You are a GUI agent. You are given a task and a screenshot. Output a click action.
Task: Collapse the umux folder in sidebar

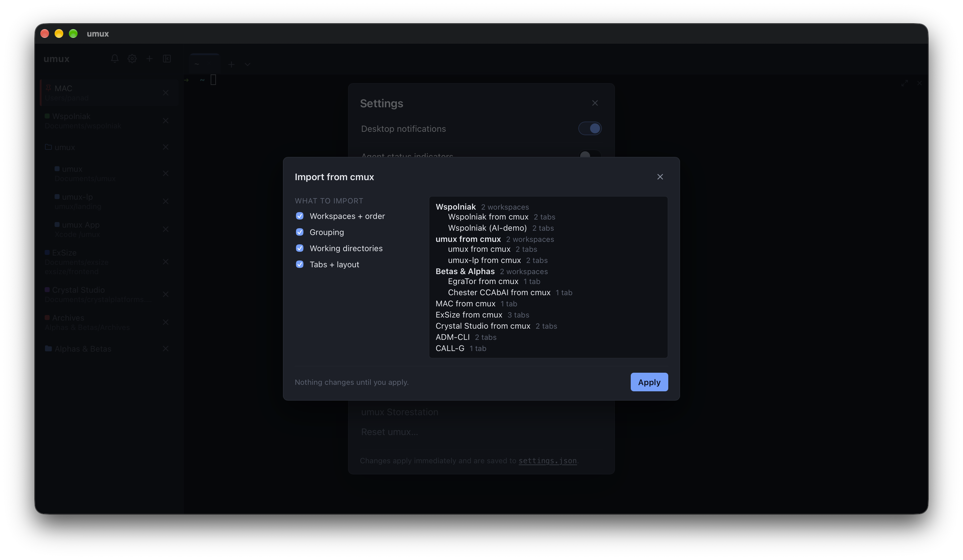click(48, 147)
